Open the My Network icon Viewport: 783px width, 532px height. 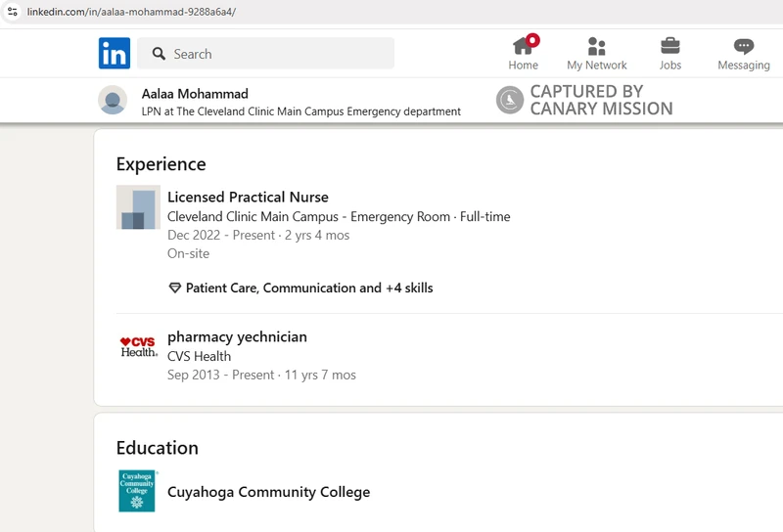click(597, 46)
